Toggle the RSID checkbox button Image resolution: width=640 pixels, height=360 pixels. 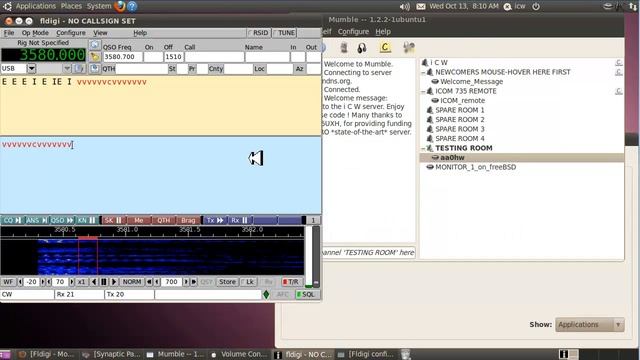[258, 33]
